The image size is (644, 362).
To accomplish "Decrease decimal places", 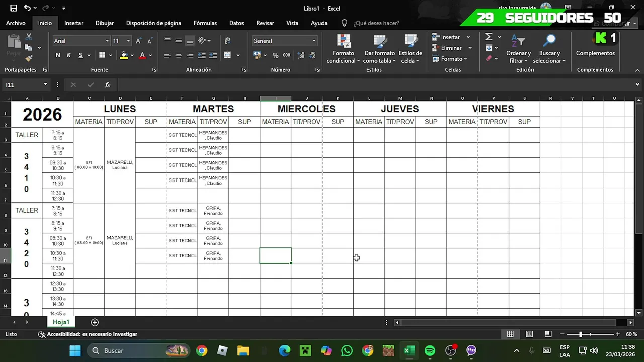I will (x=312, y=55).
